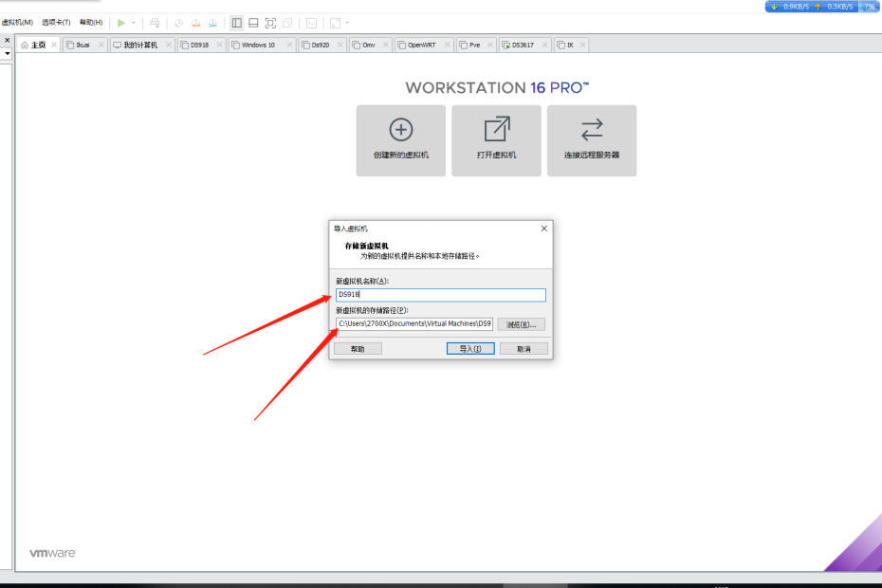
Task: Click the 连接远程服务器 tile
Action: click(x=592, y=140)
